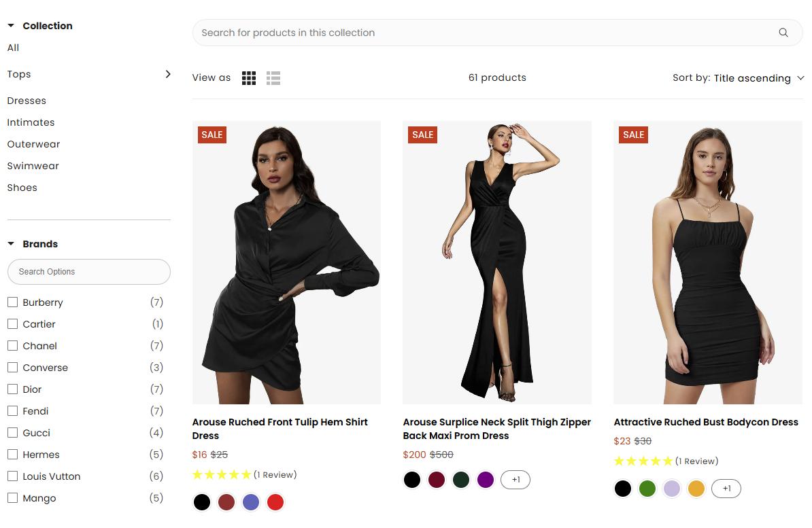Click the star rating on the Shirt Dress
The image size is (812, 528).
click(x=222, y=474)
